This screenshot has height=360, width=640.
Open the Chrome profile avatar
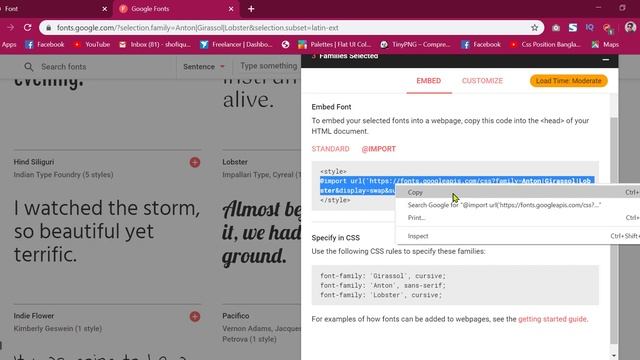[630, 28]
